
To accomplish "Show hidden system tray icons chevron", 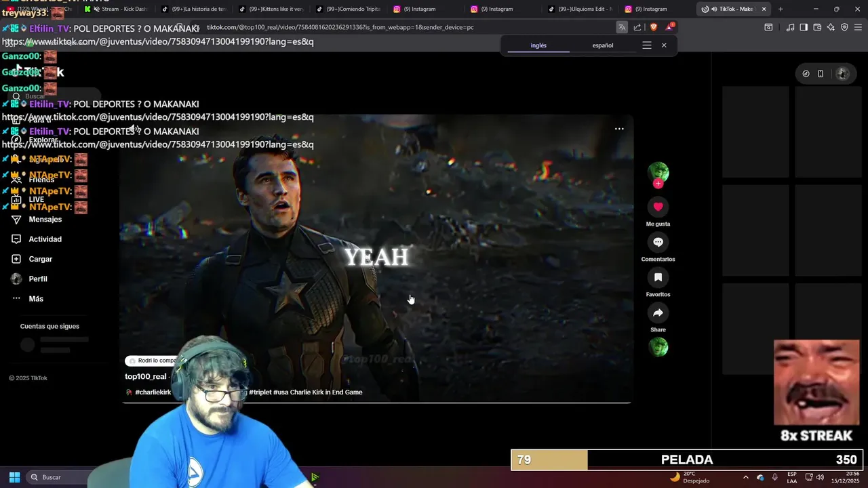I will [x=746, y=477].
